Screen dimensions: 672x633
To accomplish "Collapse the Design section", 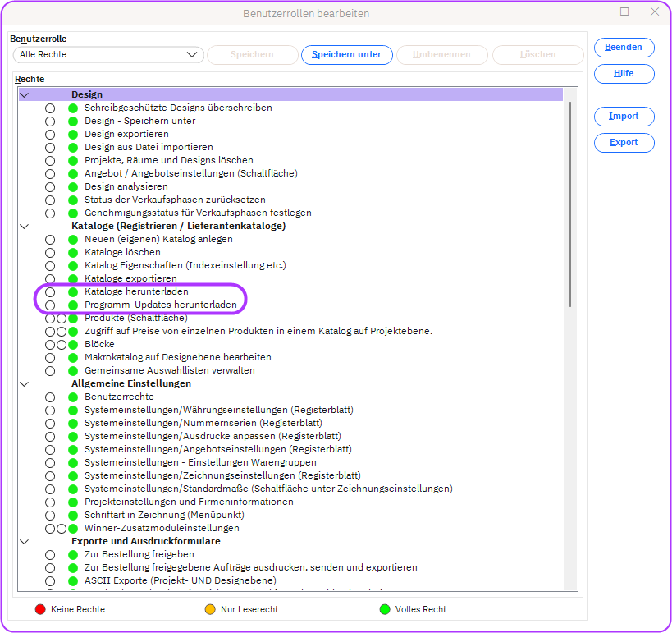I will [x=24, y=94].
